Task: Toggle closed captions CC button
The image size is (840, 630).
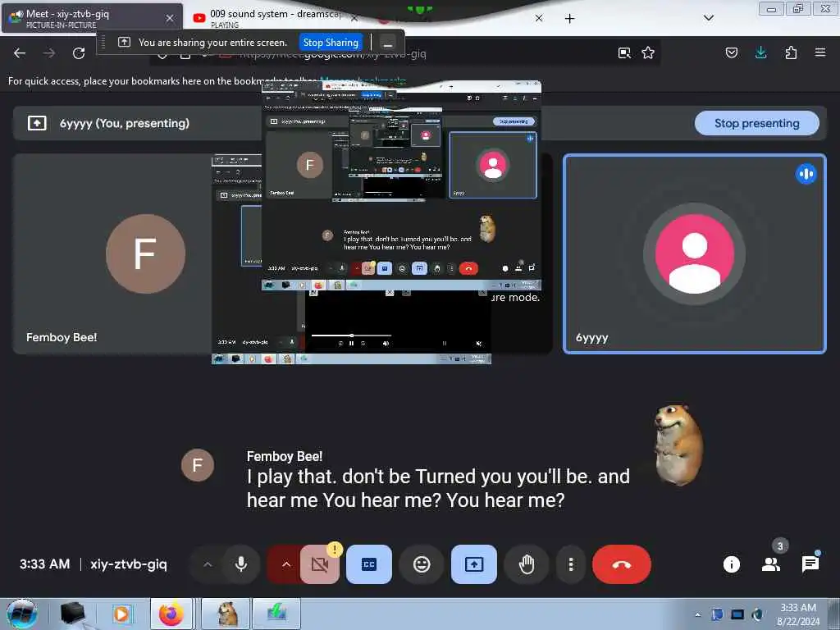Action: coord(369,564)
